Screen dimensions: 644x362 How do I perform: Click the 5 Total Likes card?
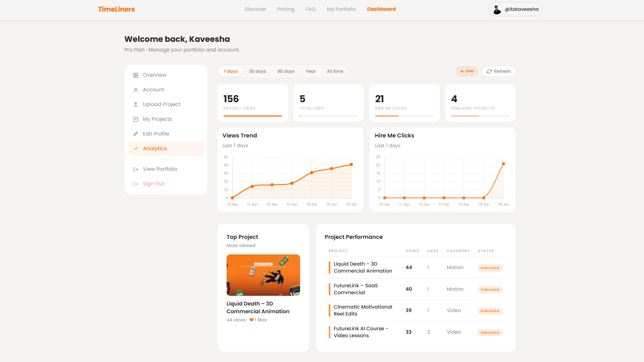pos(328,103)
